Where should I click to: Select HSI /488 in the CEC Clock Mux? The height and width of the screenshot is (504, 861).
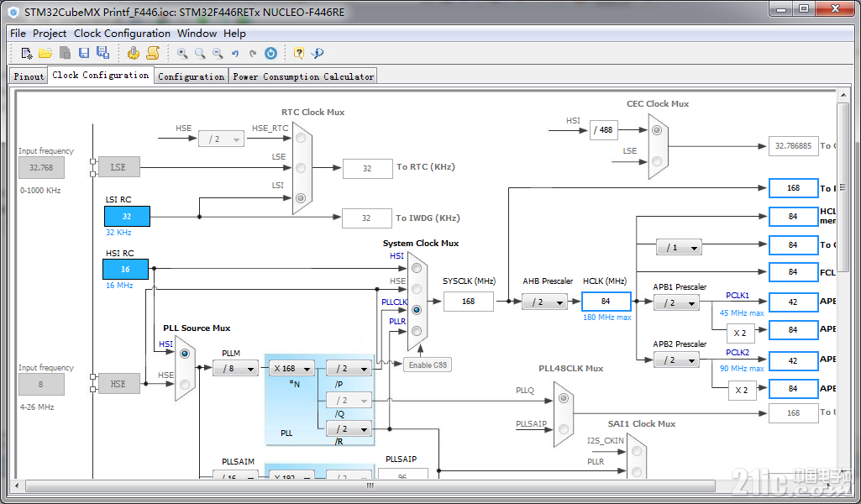coord(657,131)
